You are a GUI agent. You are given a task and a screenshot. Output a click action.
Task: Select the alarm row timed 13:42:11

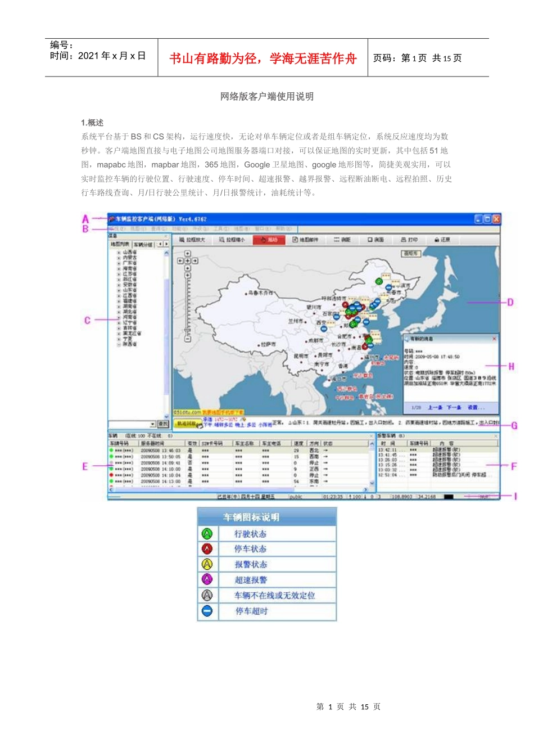tap(437, 449)
